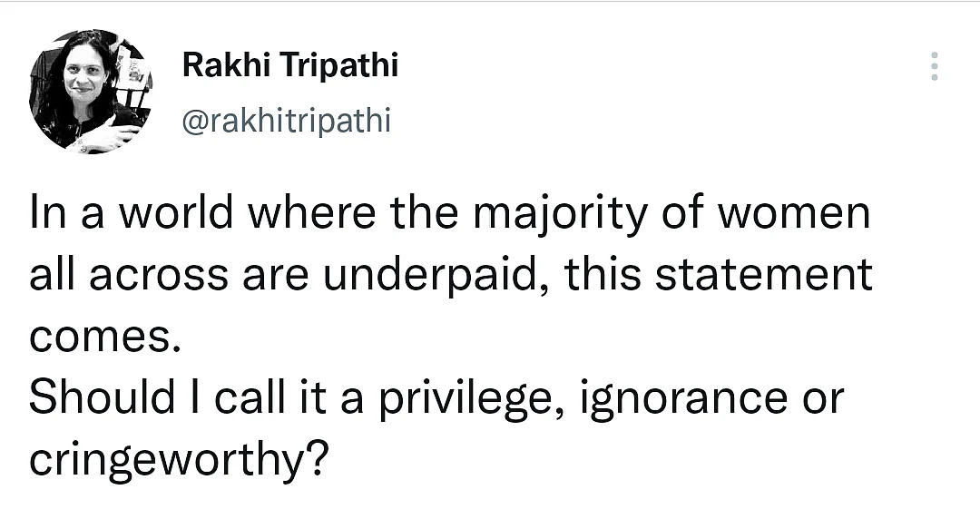The width and height of the screenshot is (980, 509).
Task: Click the word 'privilege,' in the tweet
Action: coord(473,400)
